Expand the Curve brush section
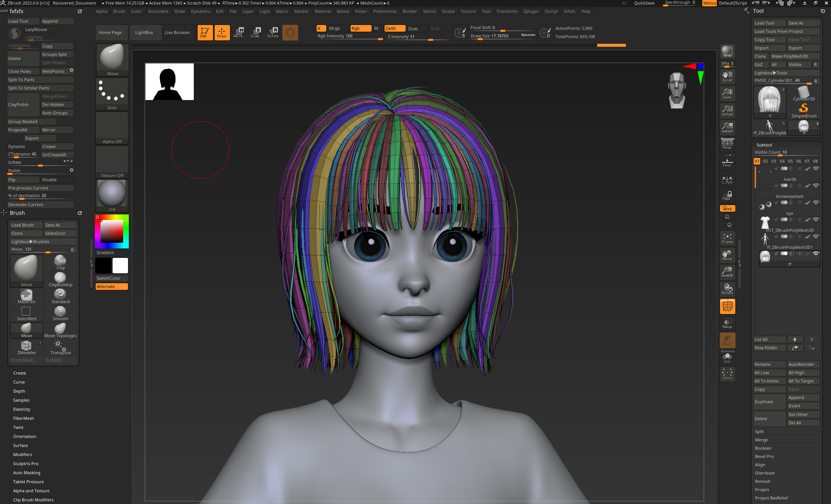This screenshot has width=831, height=504. pos(19,382)
